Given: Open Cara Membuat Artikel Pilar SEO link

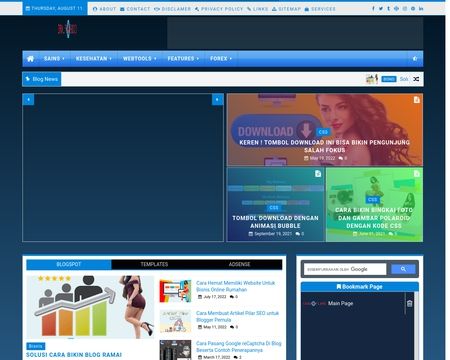Looking at the screenshot, I should pyautogui.click(x=237, y=316).
